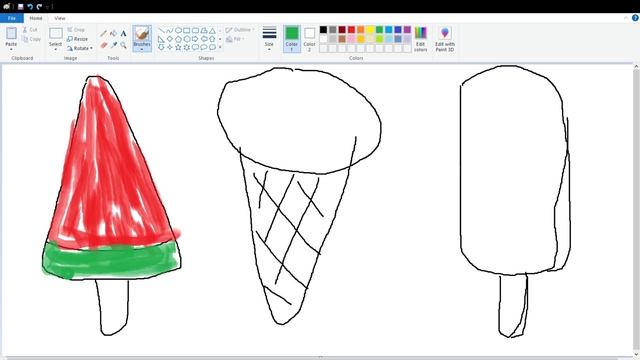640x360 pixels.
Task: Switch to the View tab
Action: (x=60, y=18)
